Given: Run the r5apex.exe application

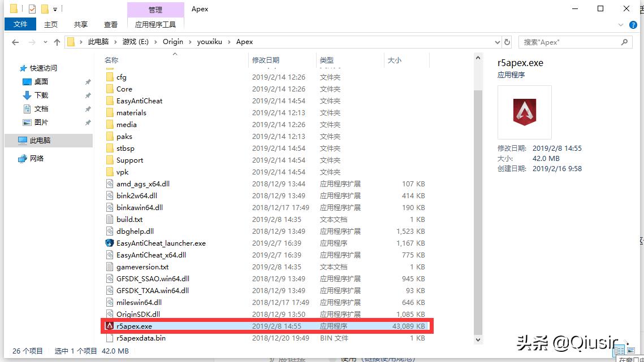Looking at the screenshot, I should pyautogui.click(x=132, y=326).
